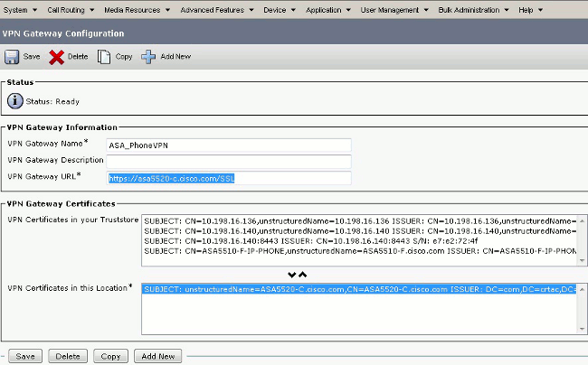Select the CN=10.198.16.140 unstructuredName certificate
Viewport: 588px width, 365px height.
pos(360,231)
